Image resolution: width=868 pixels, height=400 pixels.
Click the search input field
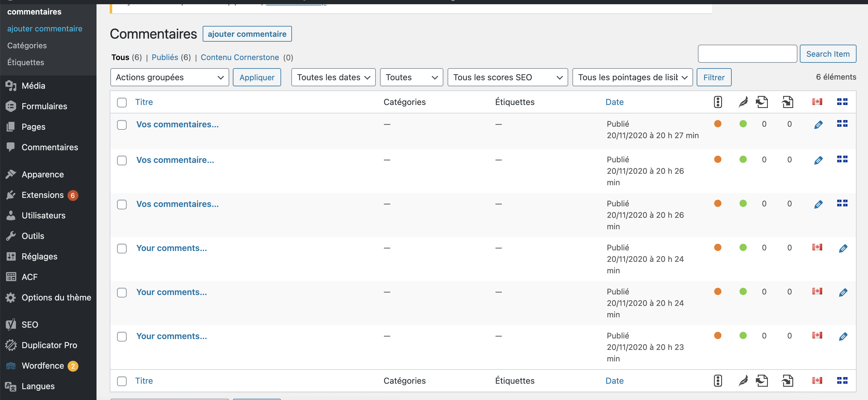pyautogui.click(x=747, y=54)
